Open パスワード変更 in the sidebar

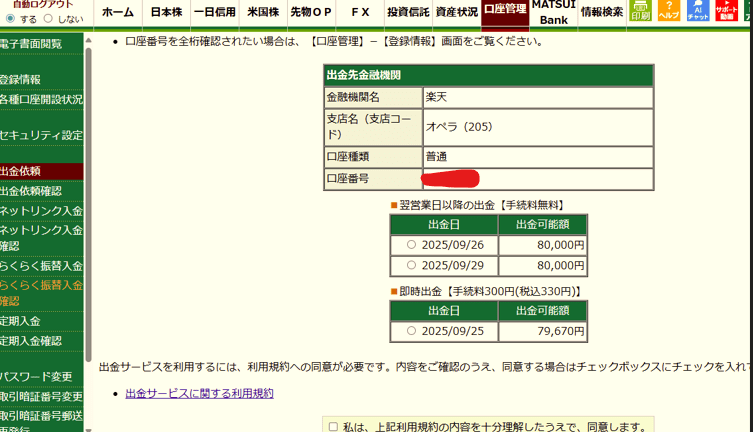[36, 377]
